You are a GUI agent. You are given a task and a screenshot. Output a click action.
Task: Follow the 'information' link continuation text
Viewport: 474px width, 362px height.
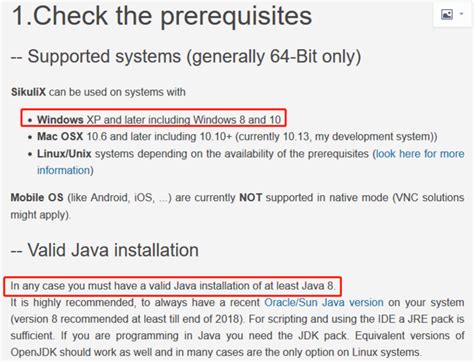(64, 170)
